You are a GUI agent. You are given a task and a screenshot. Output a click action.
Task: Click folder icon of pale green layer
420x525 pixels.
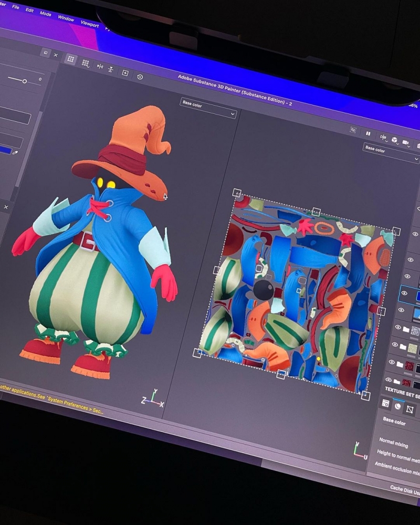click(x=403, y=347)
